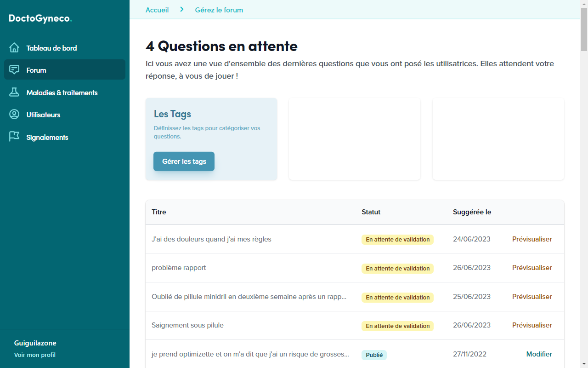This screenshot has height=368, width=588.
Task: Click the breadcrumb chevron separator arrow
Action: tap(182, 10)
